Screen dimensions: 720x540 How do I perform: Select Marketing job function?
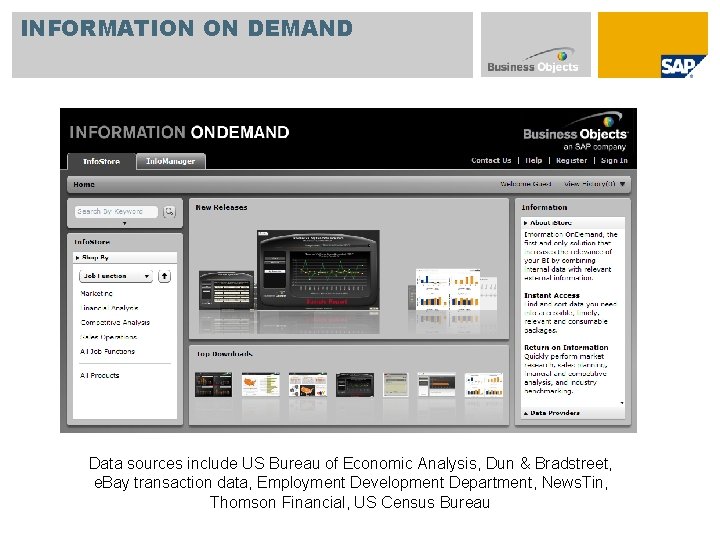point(96,293)
